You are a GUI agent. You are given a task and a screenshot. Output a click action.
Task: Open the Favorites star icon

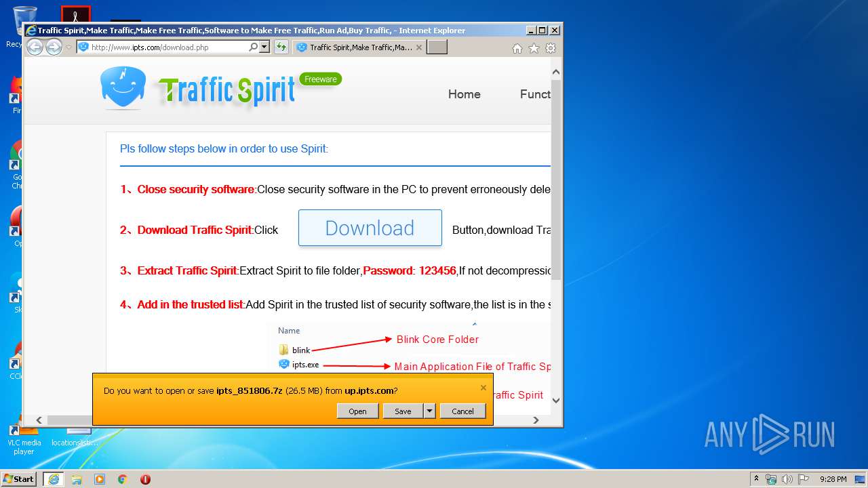pos(534,48)
